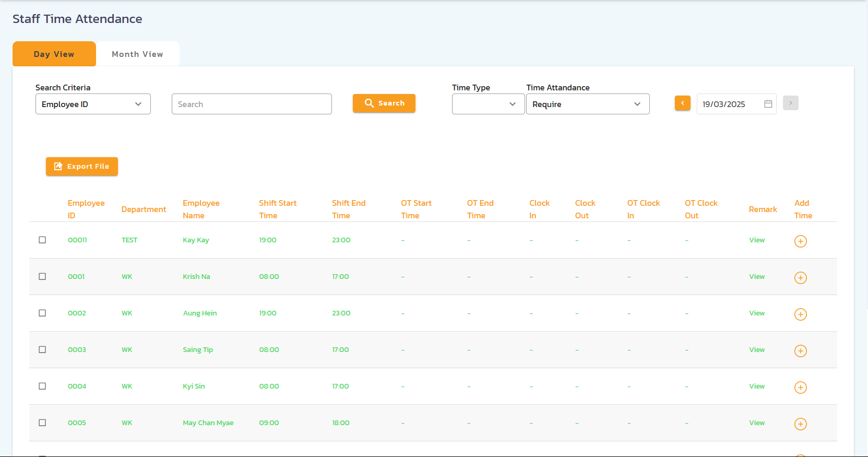Select checkbox for employee 00011
Screen dimensions: 868x457
[42, 240]
